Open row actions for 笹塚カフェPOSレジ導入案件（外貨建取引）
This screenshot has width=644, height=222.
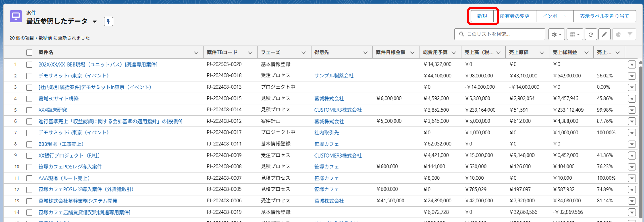[x=632, y=190]
